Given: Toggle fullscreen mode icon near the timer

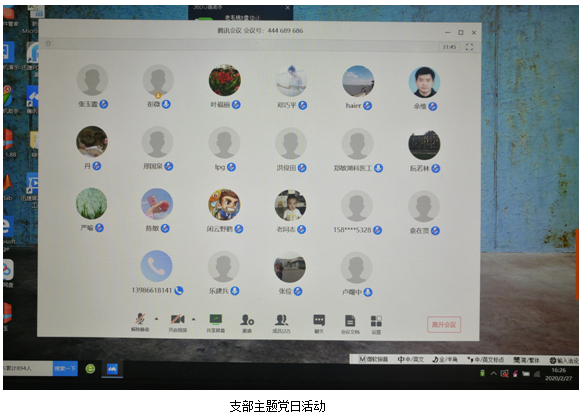Looking at the screenshot, I should coord(469,47).
